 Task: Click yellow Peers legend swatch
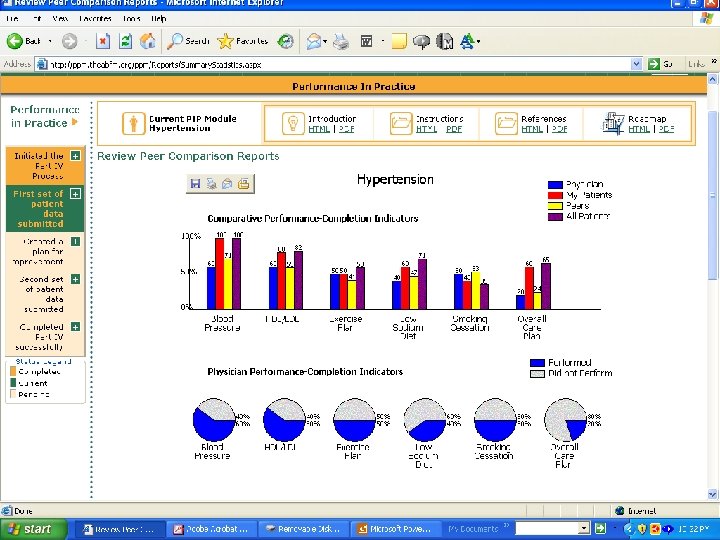click(555, 206)
